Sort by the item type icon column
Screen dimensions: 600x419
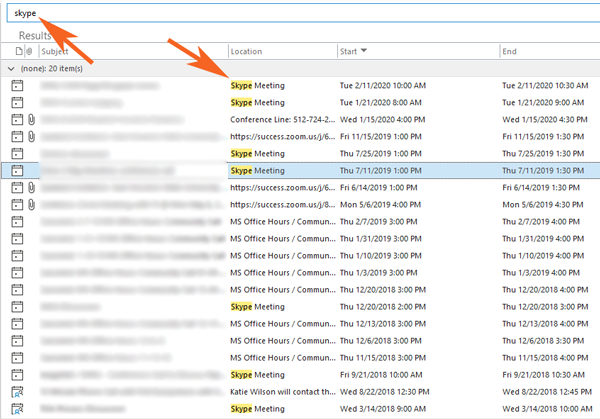click(x=19, y=51)
